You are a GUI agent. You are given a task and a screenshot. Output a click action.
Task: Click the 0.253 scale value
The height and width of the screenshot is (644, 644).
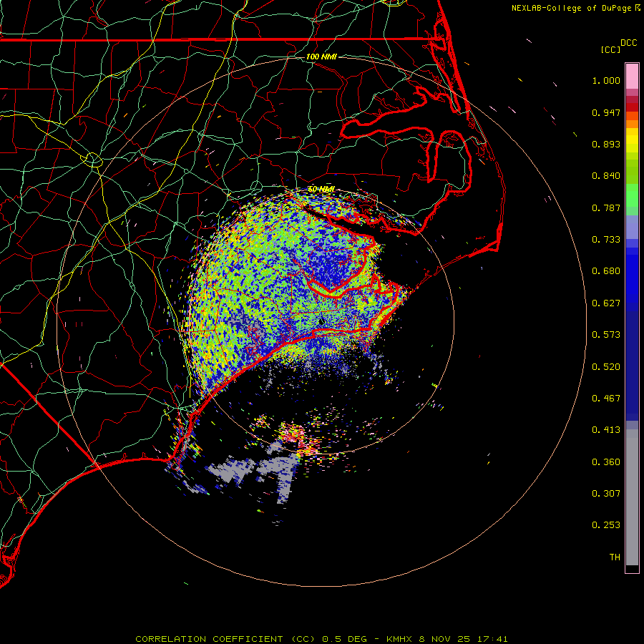tap(606, 525)
